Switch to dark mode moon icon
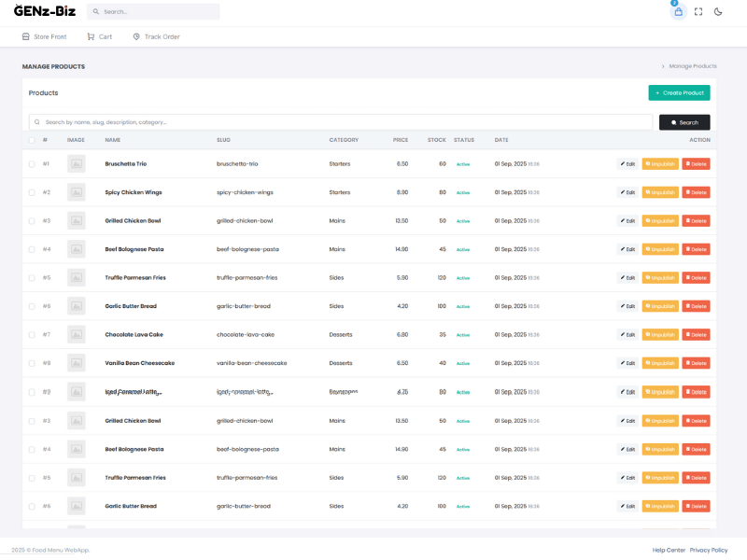The width and height of the screenshot is (747, 560). pos(718,12)
